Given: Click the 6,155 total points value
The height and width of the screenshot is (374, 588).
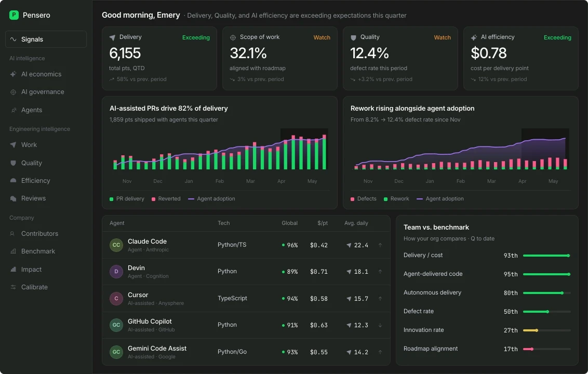Looking at the screenshot, I should click(x=125, y=54).
